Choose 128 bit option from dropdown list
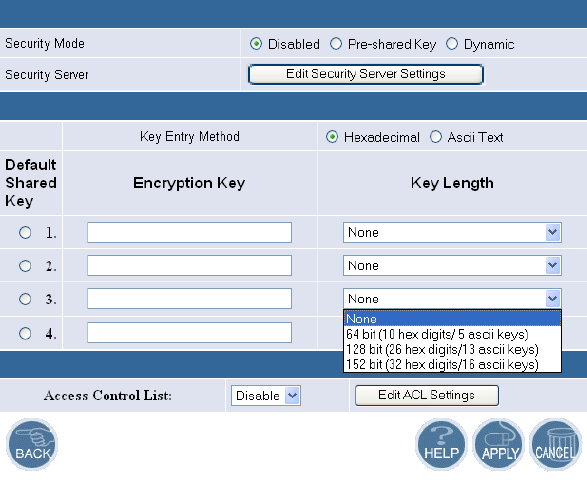Screen dimensions: 587x480 coord(452,349)
